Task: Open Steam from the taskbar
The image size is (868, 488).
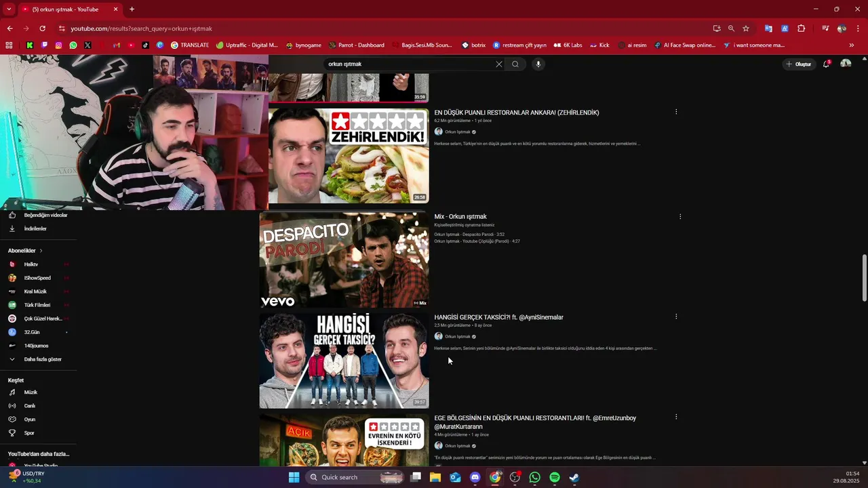Action: (574, 477)
